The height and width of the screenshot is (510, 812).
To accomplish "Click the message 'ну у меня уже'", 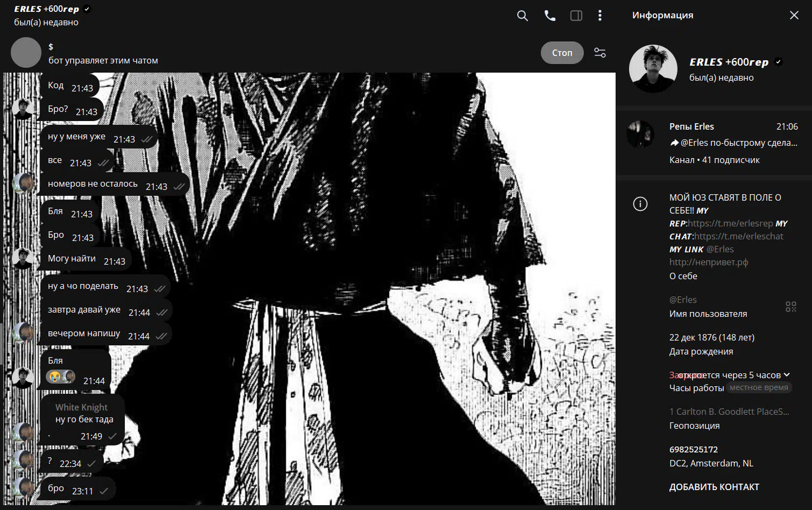I will [99, 137].
